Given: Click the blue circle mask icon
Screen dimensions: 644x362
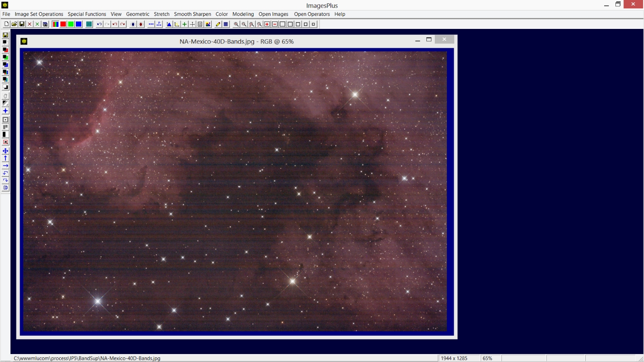Looking at the screenshot, I should tap(133, 24).
